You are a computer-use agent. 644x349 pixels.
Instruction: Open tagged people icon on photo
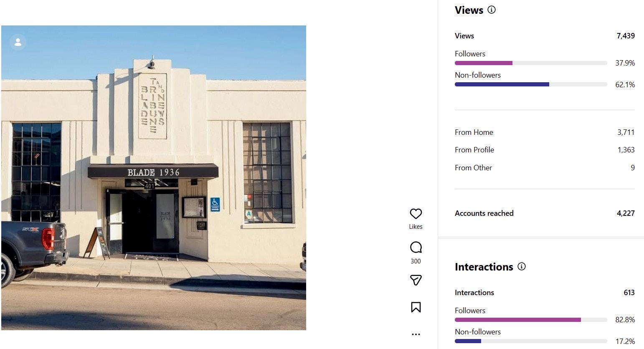point(18,42)
